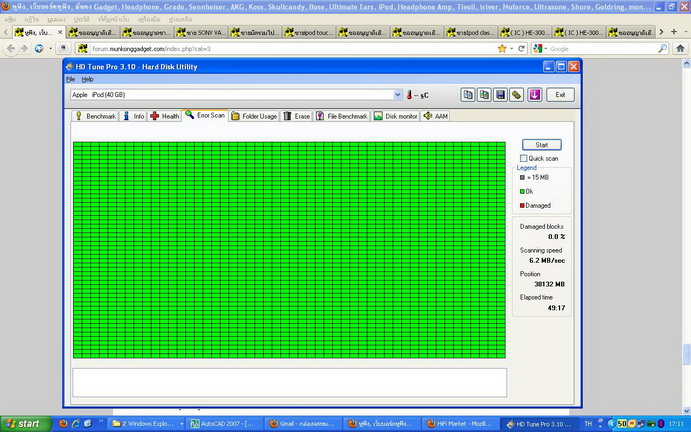
Task: Switch to the Folder Usage tab
Action: tap(254, 116)
